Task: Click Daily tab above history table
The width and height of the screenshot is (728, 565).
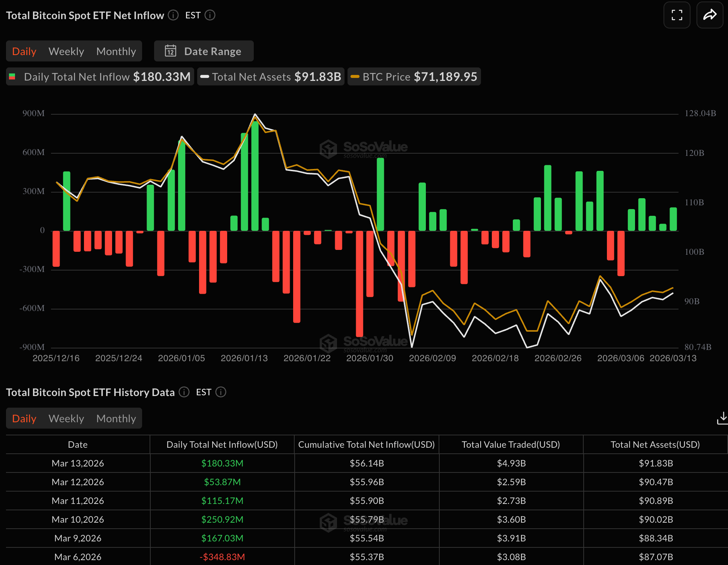Action: pyautogui.click(x=24, y=418)
